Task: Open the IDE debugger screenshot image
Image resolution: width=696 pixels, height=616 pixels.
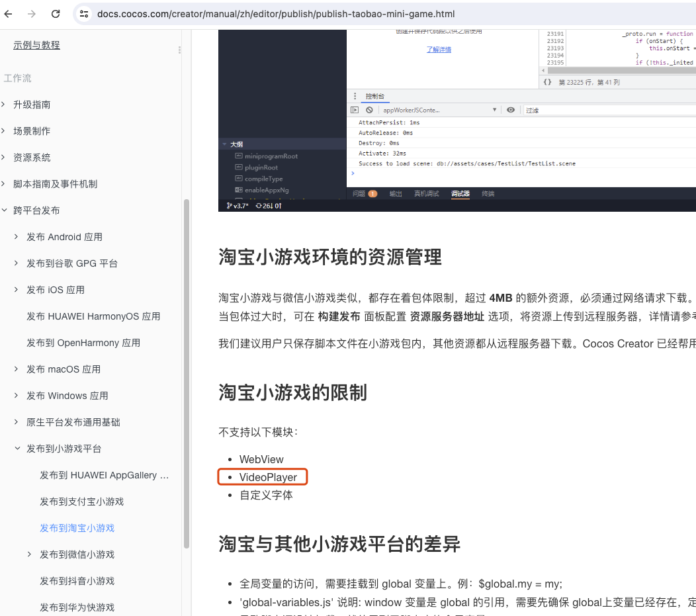Action: (457, 120)
